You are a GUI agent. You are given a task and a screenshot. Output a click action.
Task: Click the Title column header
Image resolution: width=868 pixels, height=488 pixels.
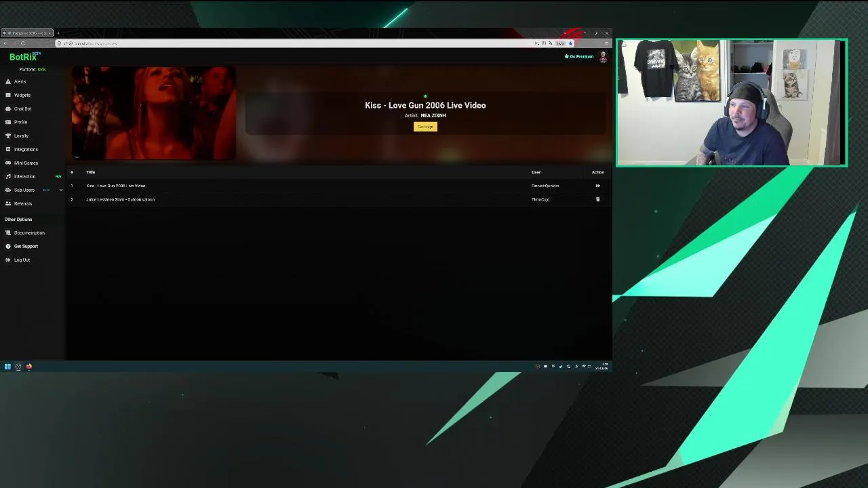coord(90,172)
